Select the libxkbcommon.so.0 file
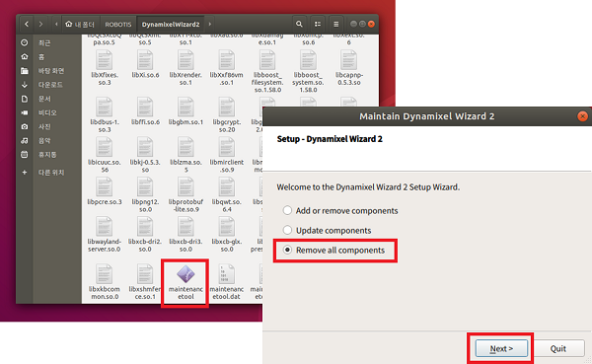The height and width of the screenshot is (364, 592). [105, 282]
